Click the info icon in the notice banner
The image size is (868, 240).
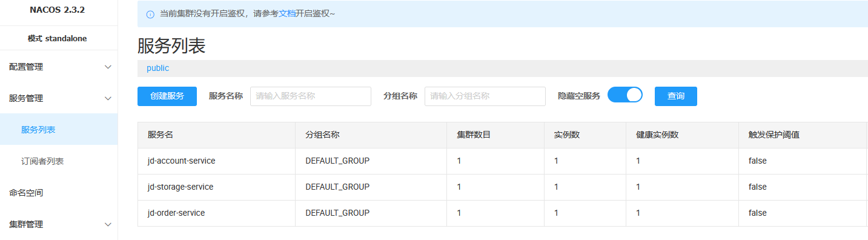click(150, 14)
